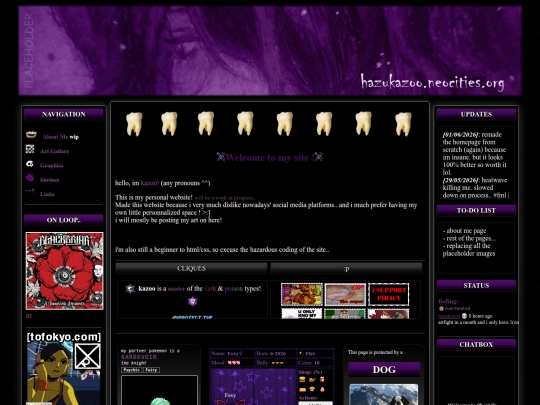Click the TO-DO LIST header bar
Viewport: 540px width, 405px height.
[476, 210]
